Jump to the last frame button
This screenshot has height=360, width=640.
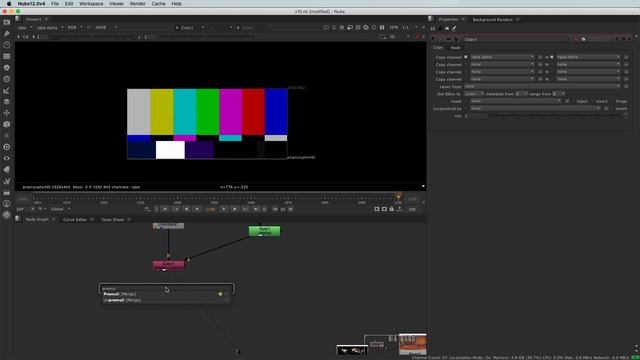[x=256, y=209]
